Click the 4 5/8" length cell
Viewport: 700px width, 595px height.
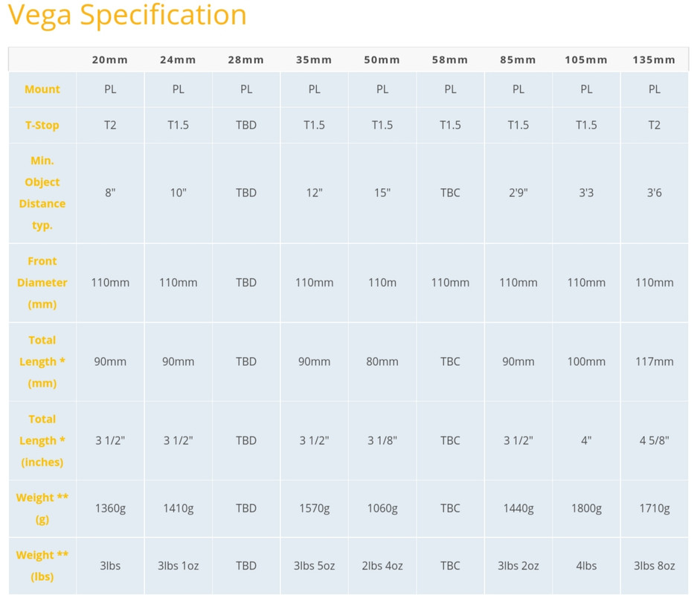pyautogui.click(x=654, y=440)
